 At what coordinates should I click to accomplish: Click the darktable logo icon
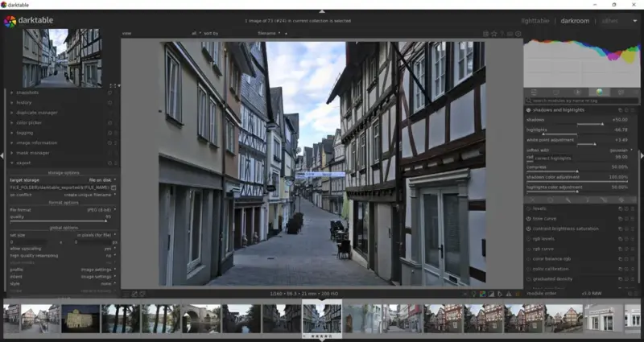[10, 22]
